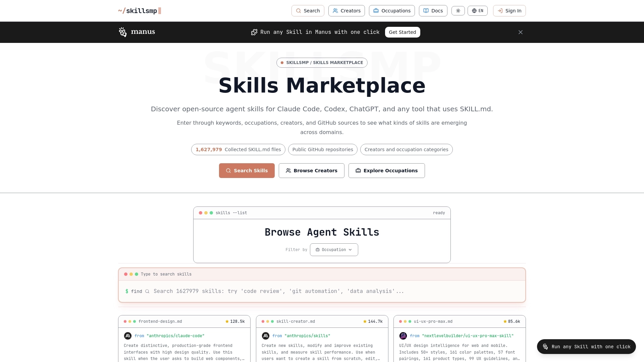The height and width of the screenshot is (362, 644).
Task: Click the 128.5k star count
Action: pos(235,321)
